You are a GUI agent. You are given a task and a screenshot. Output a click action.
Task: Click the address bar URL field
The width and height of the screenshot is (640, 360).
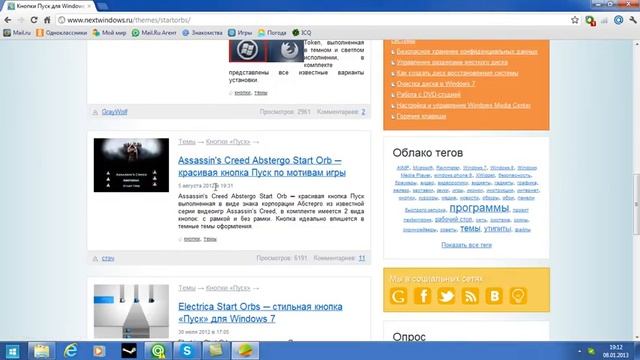312,20
